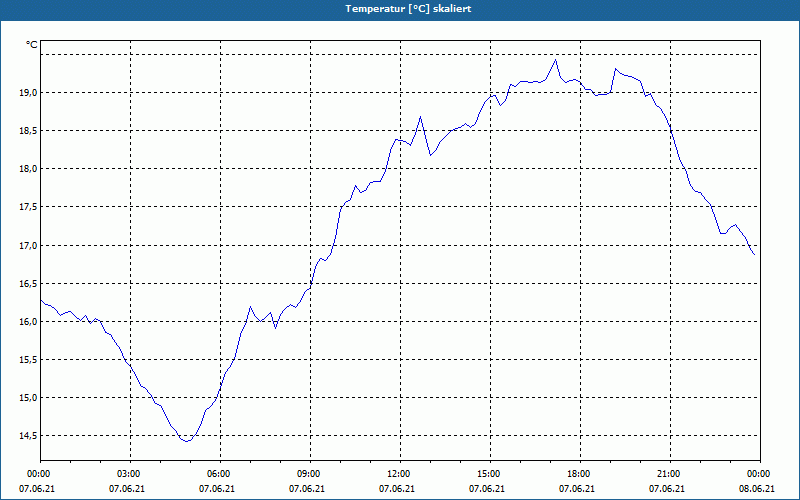Viewport: 800px width, 500px height.
Task: Click the 07.06.21 date under 12:00
Action: click(x=396, y=489)
